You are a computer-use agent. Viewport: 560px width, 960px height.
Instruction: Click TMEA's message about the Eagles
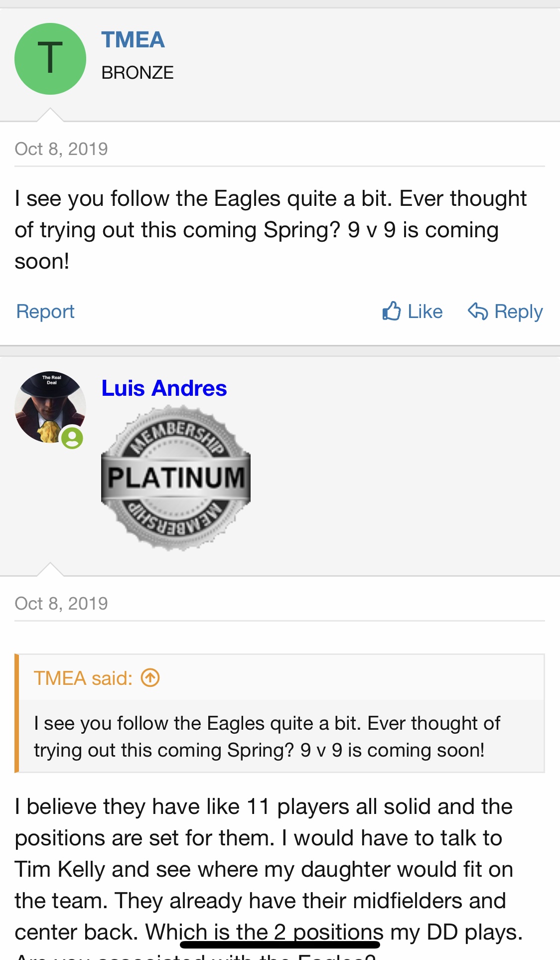click(x=270, y=230)
